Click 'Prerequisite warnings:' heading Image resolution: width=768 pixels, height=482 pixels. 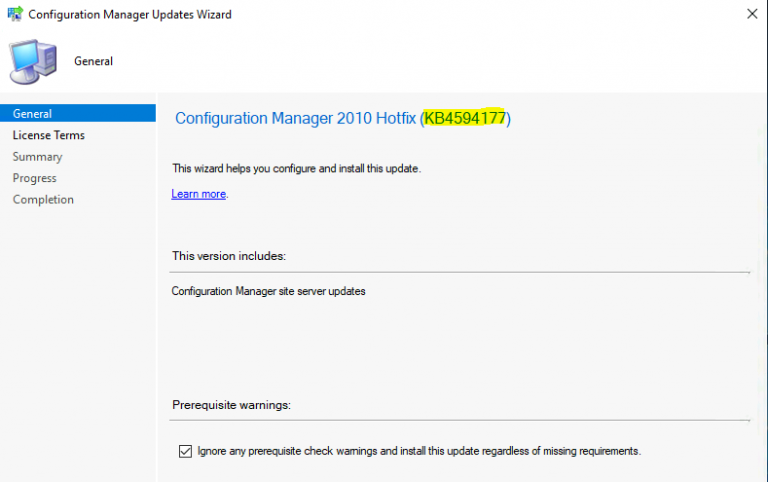tap(231, 405)
